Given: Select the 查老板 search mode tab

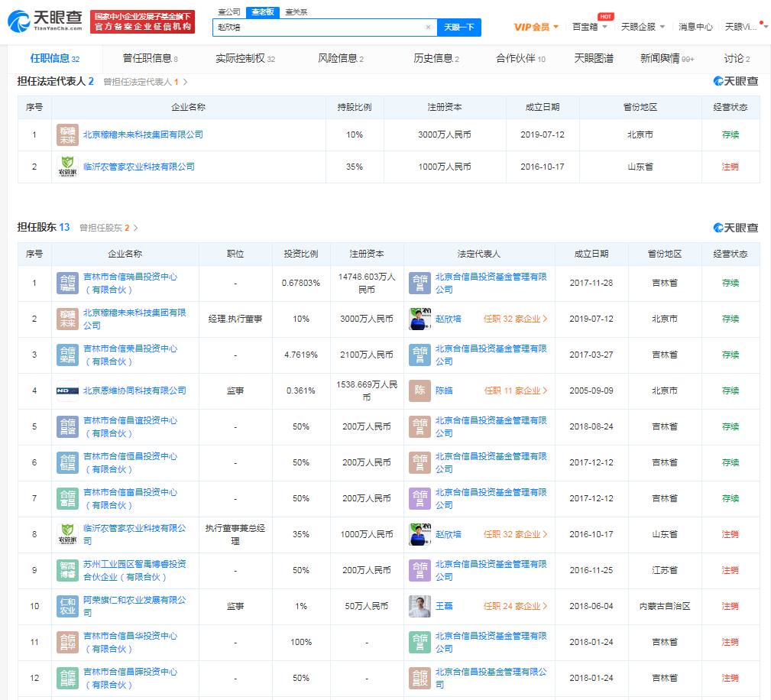Looking at the screenshot, I should tap(263, 12).
